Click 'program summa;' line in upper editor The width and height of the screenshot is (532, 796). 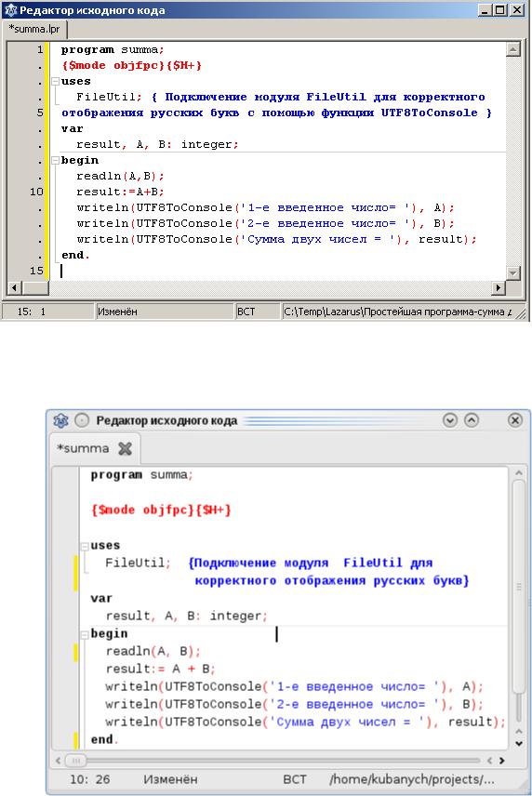click(x=113, y=50)
